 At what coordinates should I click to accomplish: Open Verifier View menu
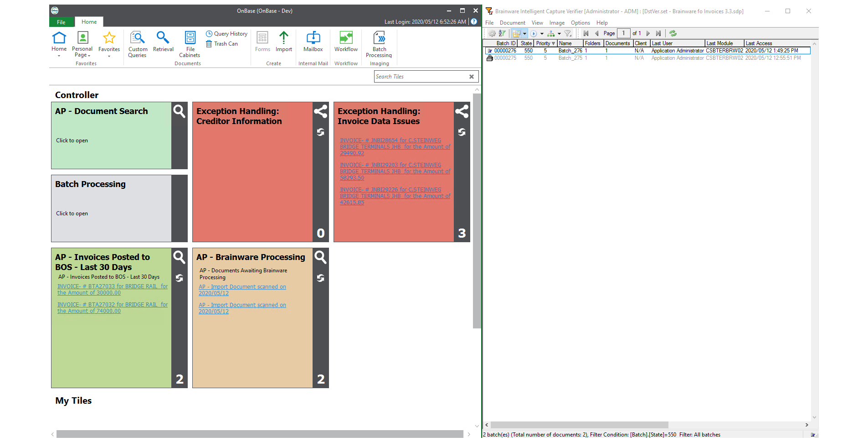(537, 23)
